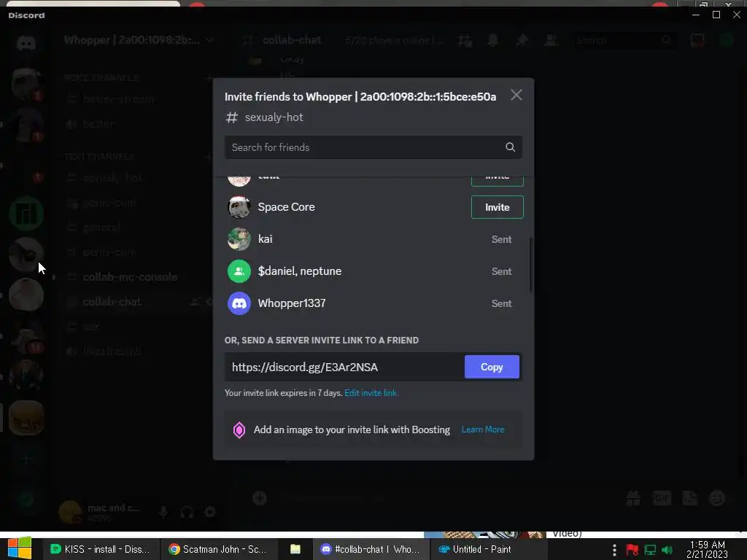Open tray overflow three-dots icon
The image size is (747, 560).
point(614,550)
